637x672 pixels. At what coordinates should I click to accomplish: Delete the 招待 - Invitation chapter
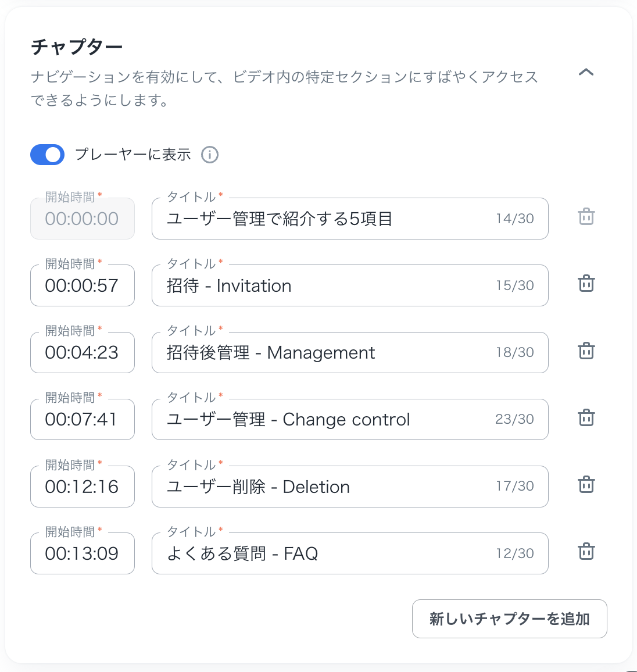(586, 284)
